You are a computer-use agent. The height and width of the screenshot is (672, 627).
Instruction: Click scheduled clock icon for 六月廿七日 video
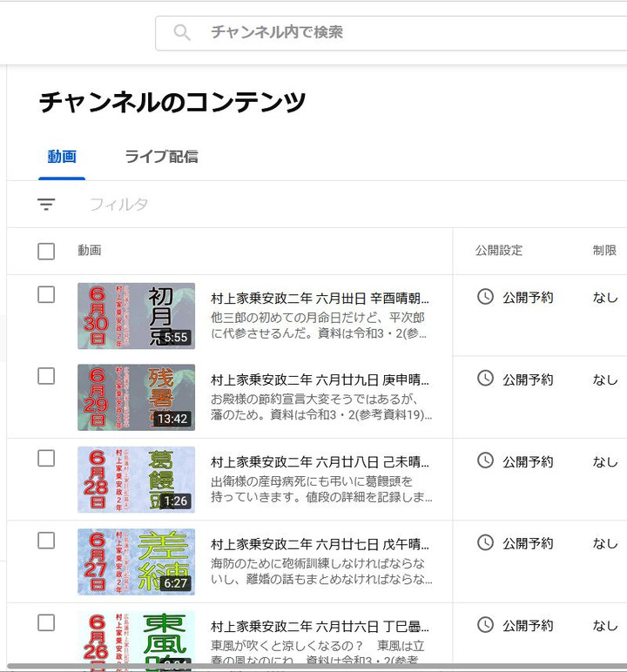pyautogui.click(x=485, y=542)
